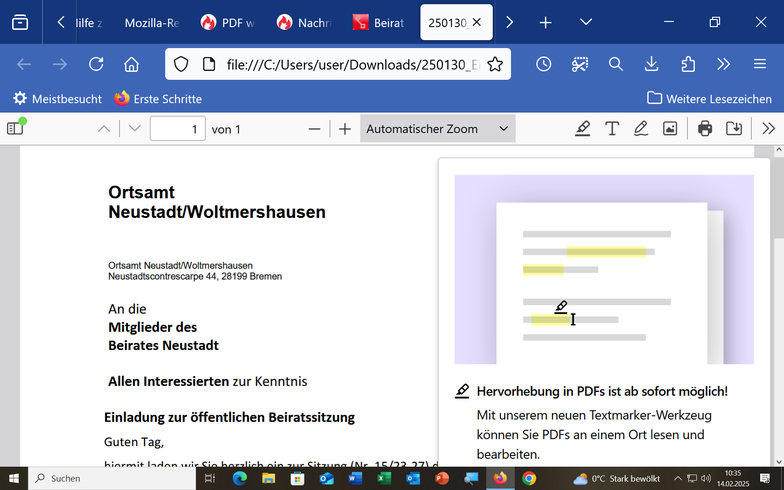Save the PDF to disk
Screen dimensions: 784x490
(x=734, y=128)
